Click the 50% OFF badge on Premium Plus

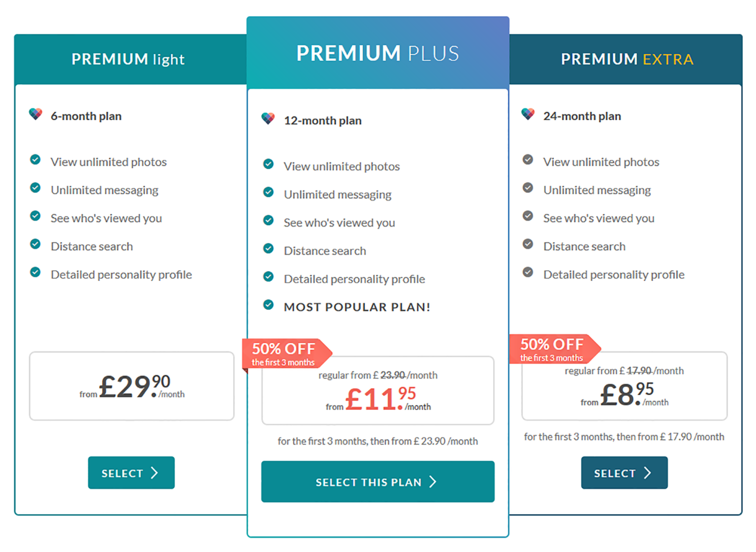[x=284, y=352]
